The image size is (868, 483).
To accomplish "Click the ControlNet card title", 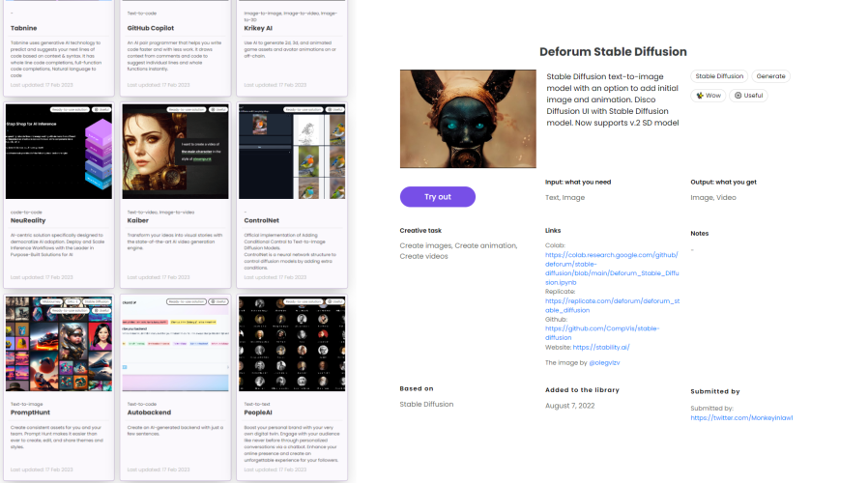I will point(261,221).
